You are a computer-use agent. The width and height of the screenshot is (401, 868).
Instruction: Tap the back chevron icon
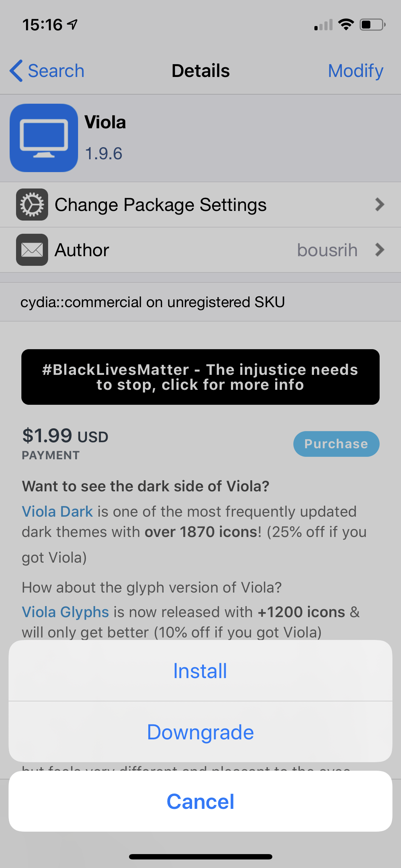pos(16,71)
